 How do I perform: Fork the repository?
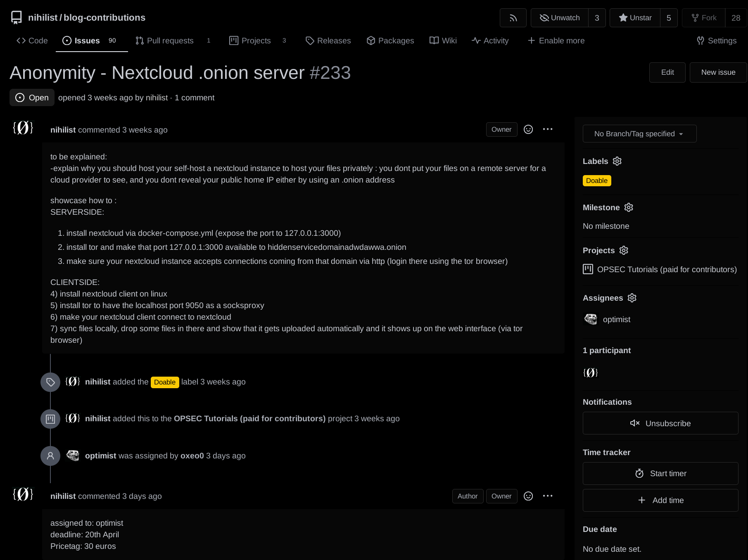click(704, 18)
